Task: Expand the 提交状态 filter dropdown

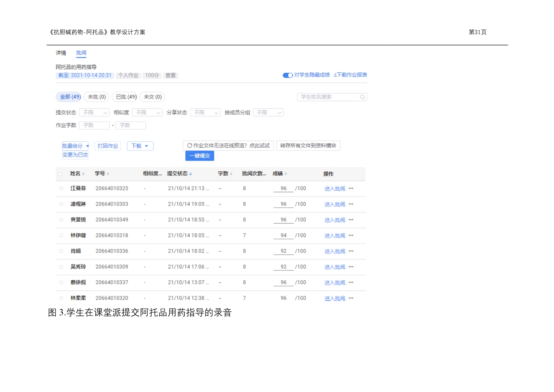Action: click(94, 113)
